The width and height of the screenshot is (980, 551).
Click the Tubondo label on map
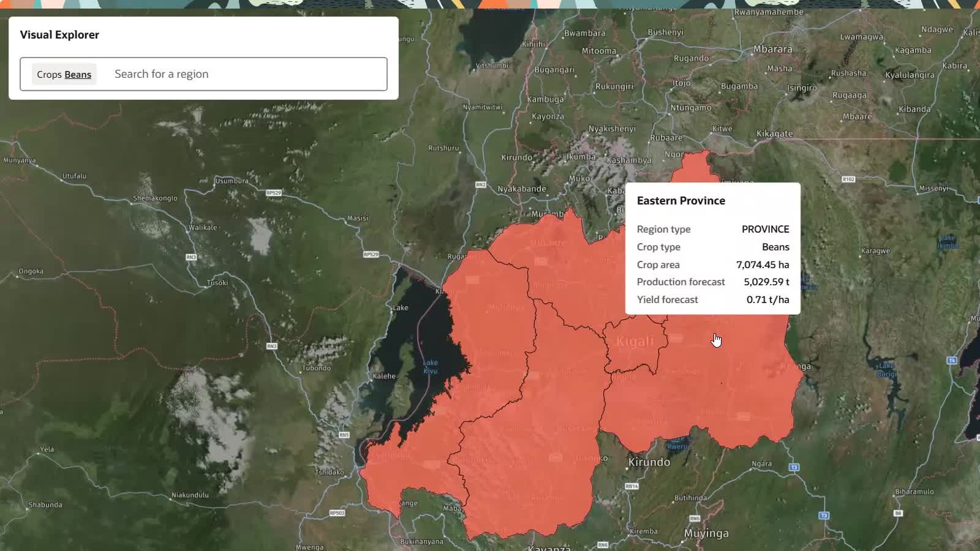tap(316, 368)
